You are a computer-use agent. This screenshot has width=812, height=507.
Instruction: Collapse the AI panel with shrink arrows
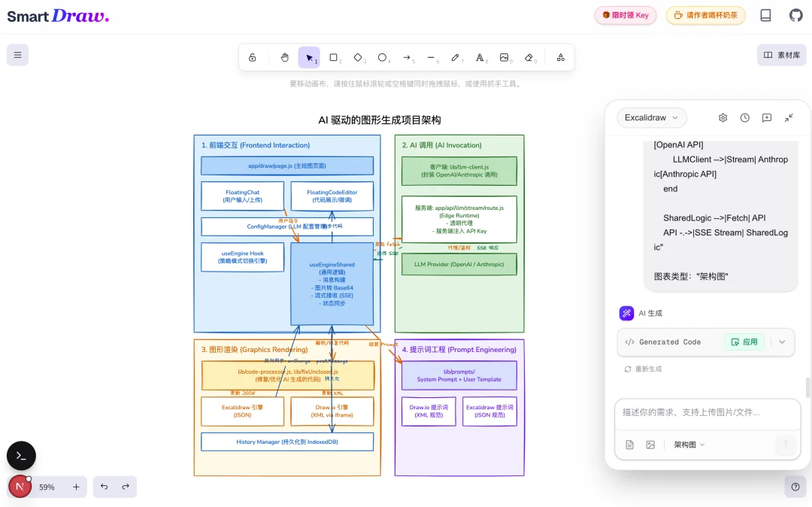(789, 118)
